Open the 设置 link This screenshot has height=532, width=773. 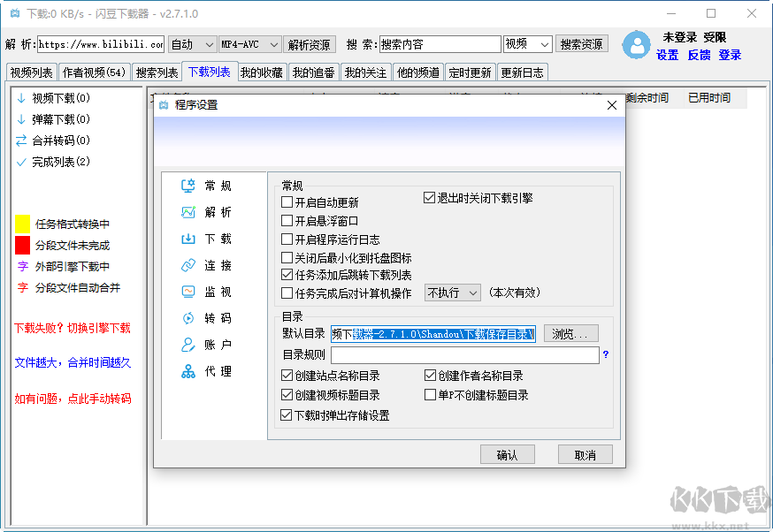(668, 55)
